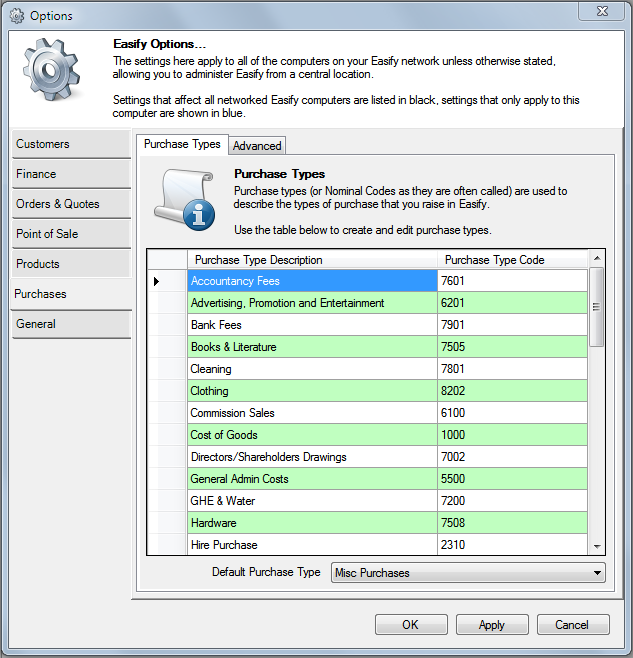Click code cell 5500
The width and height of the screenshot is (633, 658).
click(513, 479)
